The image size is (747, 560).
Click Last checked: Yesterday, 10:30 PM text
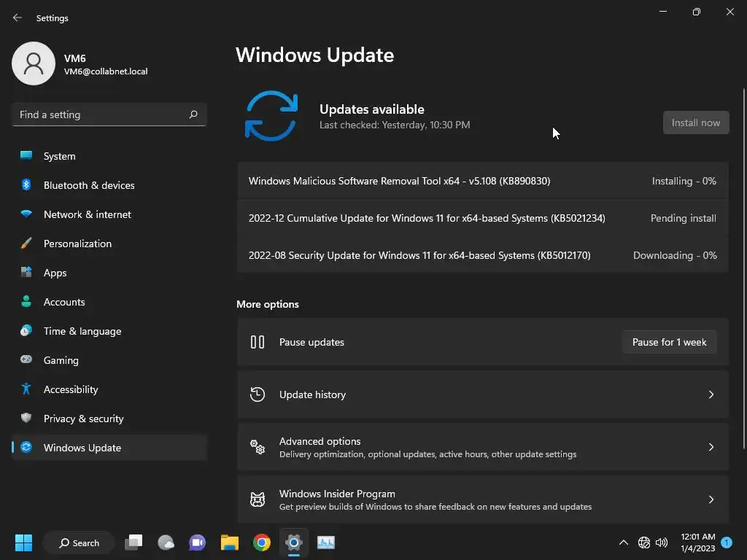[395, 125]
